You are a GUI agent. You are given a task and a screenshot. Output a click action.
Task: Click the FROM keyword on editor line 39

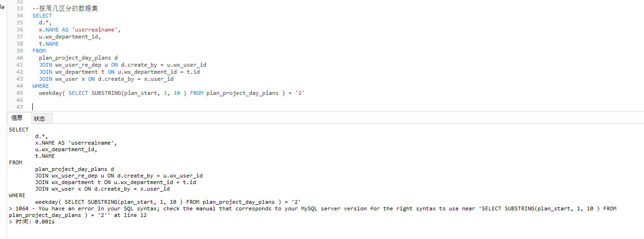coord(39,51)
